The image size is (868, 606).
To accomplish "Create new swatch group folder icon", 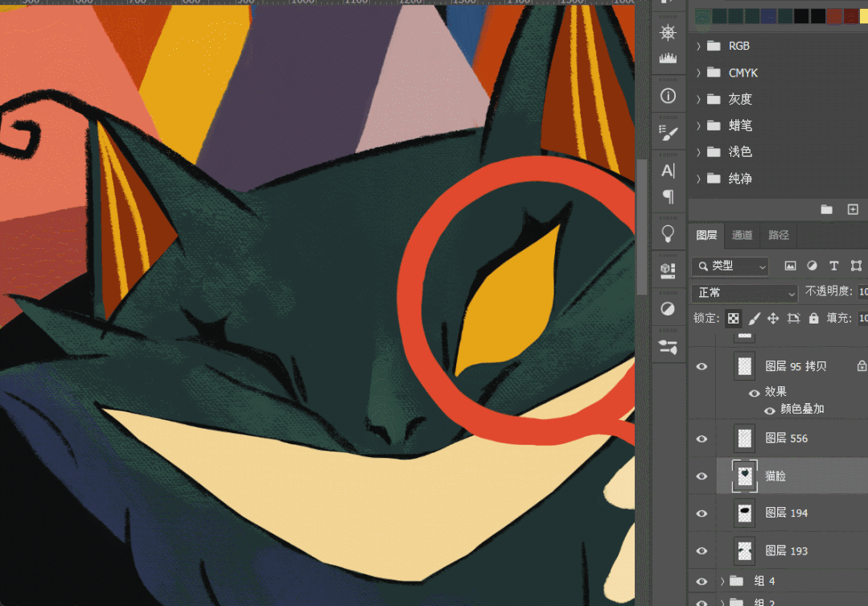I will point(826,208).
